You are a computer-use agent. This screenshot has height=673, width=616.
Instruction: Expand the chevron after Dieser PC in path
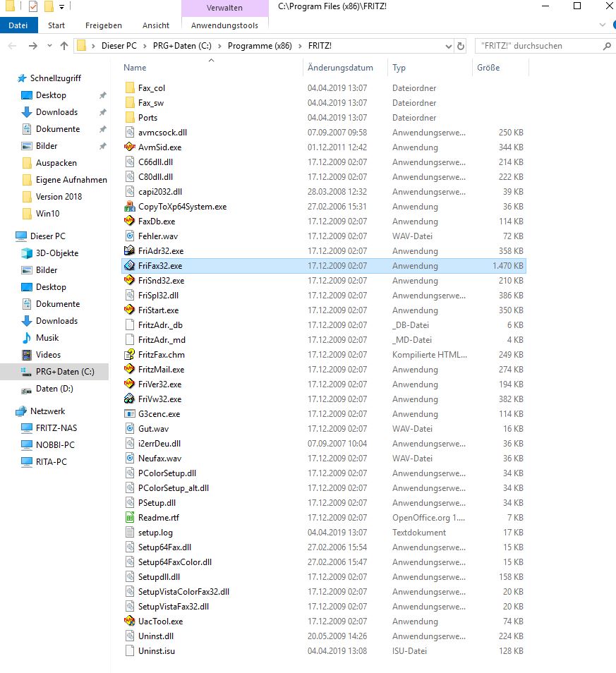(x=145, y=46)
